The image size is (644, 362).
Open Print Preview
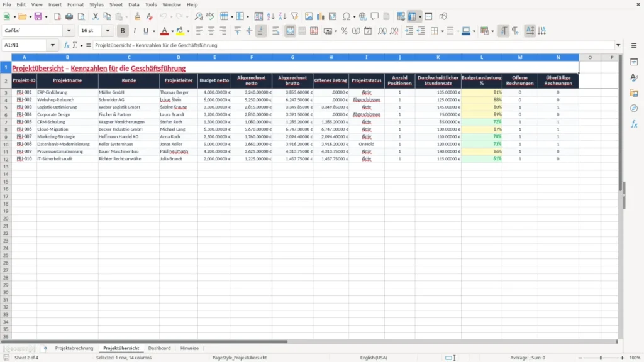point(81,16)
